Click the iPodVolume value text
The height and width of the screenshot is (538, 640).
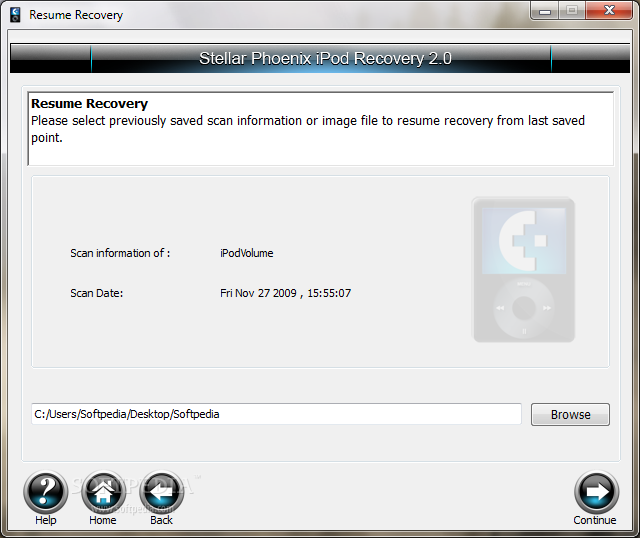247,253
